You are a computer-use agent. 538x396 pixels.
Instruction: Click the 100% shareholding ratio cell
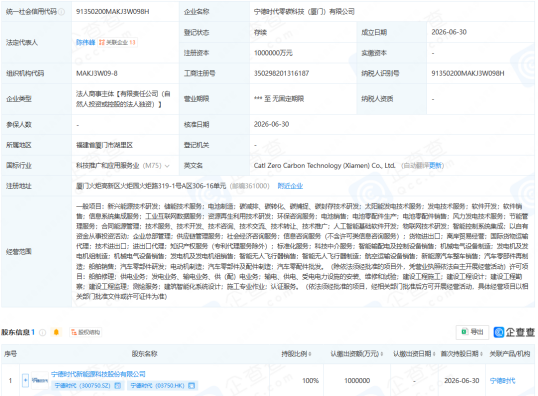[311, 381]
